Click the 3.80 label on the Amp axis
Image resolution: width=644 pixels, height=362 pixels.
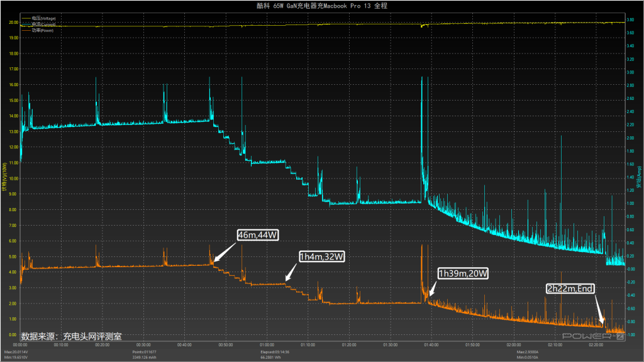(x=630, y=19)
